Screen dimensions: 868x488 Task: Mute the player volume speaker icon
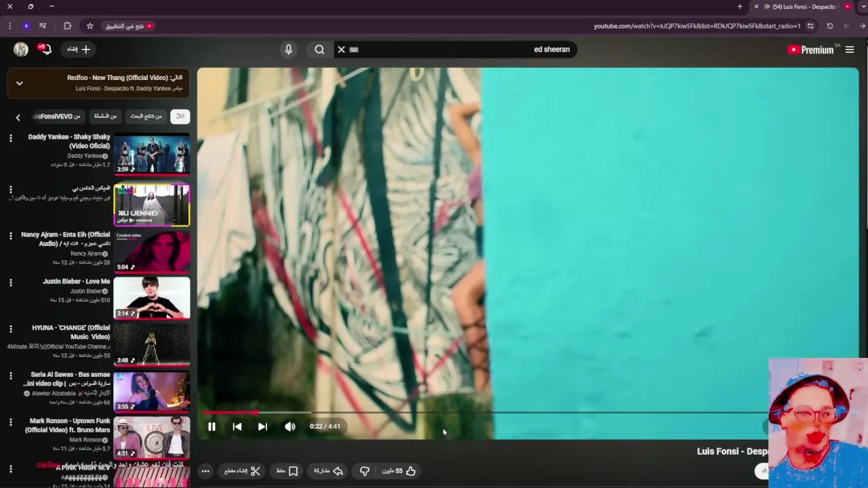[290, 426]
